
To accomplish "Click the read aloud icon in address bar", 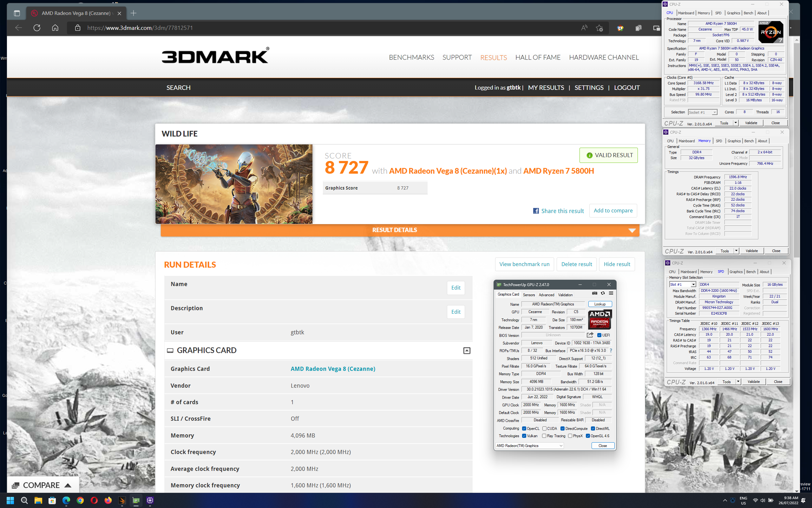I will (x=584, y=28).
